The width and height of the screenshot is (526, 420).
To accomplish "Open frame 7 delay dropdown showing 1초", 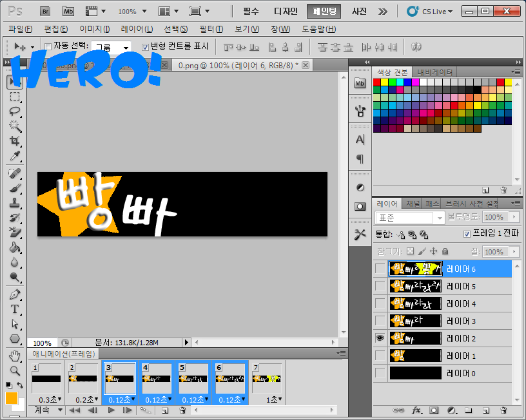I will (274, 399).
